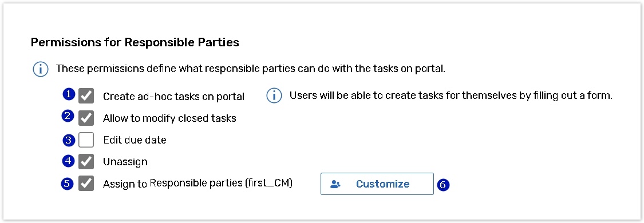Click numbered callout badge 1
This screenshot has width=644, height=223.
click(x=69, y=95)
